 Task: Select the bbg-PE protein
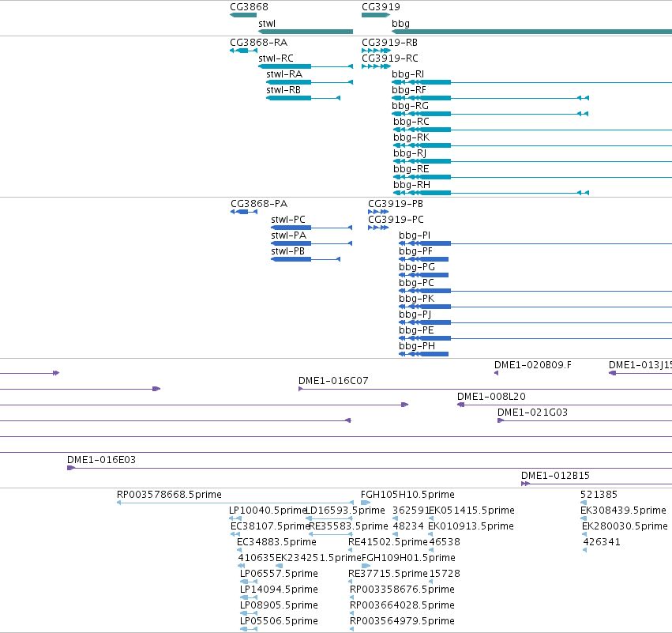click(535, 338)
